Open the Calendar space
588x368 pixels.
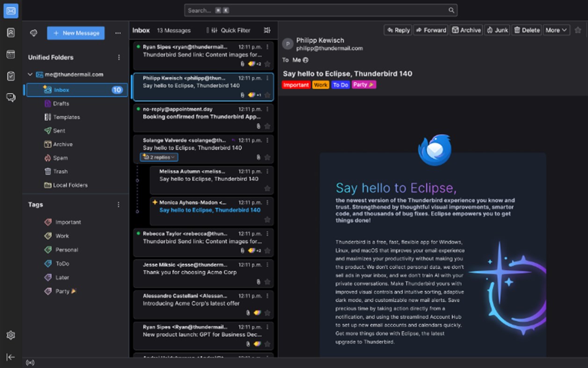(10, 54)
